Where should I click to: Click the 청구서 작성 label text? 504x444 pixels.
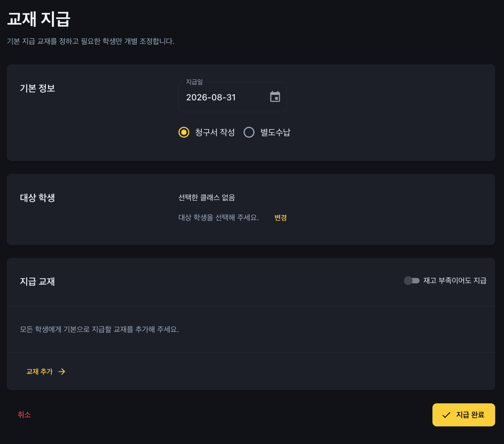click(215, 132)
